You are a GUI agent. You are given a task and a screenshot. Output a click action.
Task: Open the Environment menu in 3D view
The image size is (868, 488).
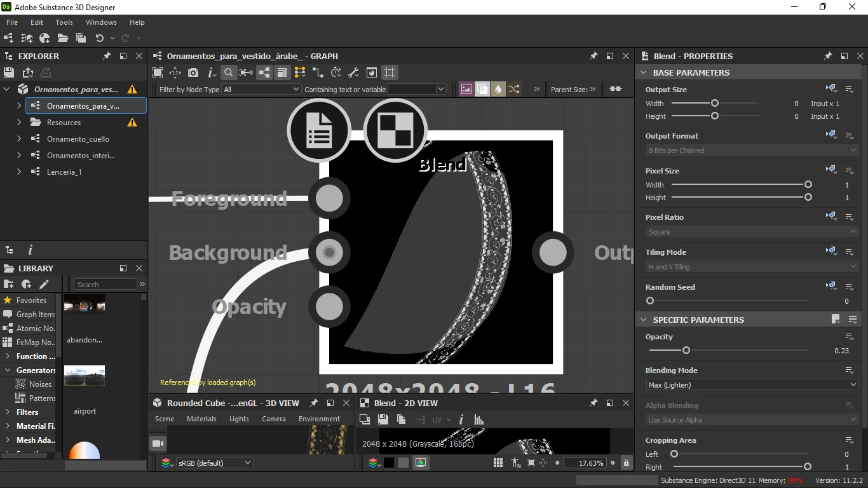(x=319, y=419)
